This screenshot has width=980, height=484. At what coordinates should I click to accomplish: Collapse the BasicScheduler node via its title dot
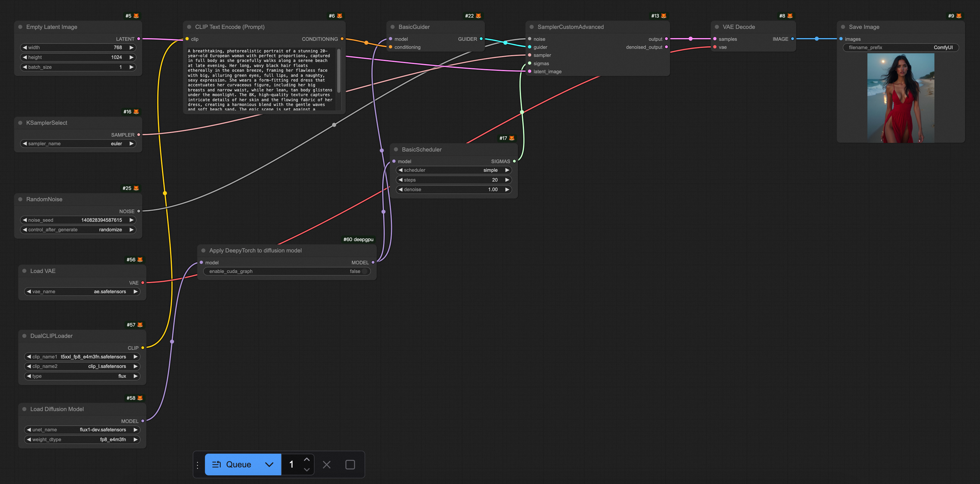coord(396,149)
